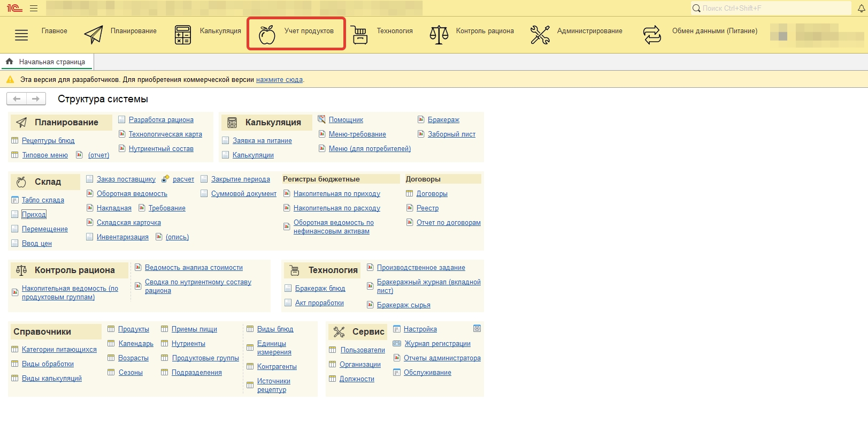Open 1C main menu beside logo
Viewport: 868px width, 423px height.
pyautogui.click(x=34, y=9)
